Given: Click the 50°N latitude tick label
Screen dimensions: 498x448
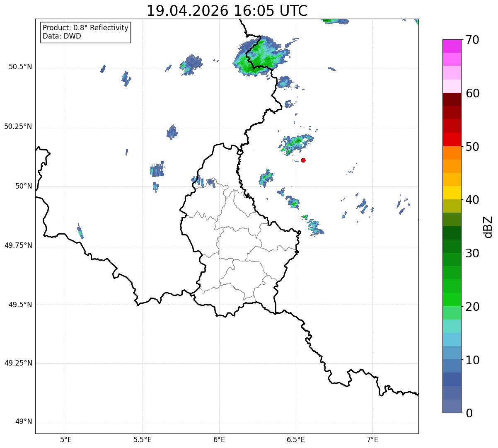Looking at the screenshot, I should tap(24, 186).
